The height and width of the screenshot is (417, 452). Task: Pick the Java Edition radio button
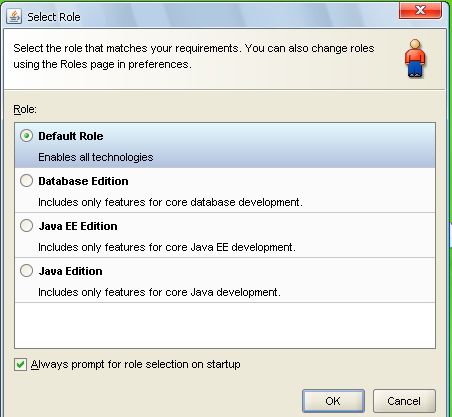point(26,271)
